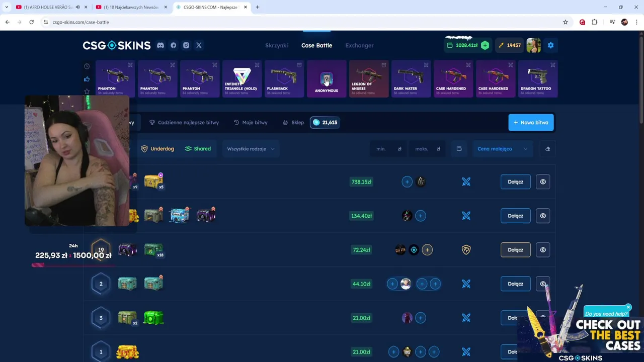644x362 pixels.
Task: Click the Nowa bitwa button
Action: pyautogui.click(x=531, y=123)
